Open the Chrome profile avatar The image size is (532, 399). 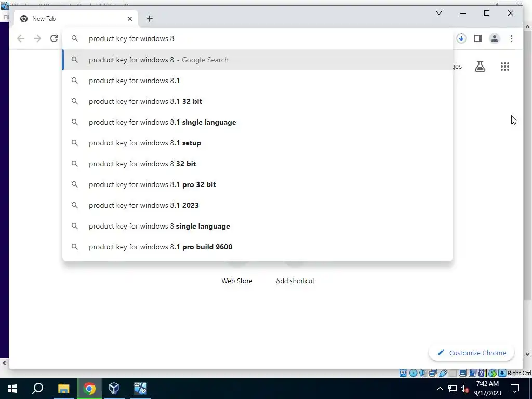click(x=495, y=38)
